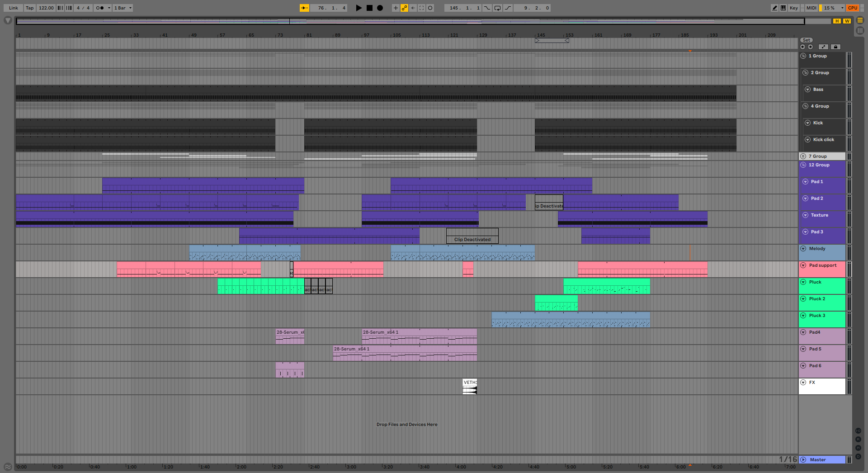The height and width of the screenshot is (473, 868).
Task: Select the Pad 6 track header
Action: (822, 370)
